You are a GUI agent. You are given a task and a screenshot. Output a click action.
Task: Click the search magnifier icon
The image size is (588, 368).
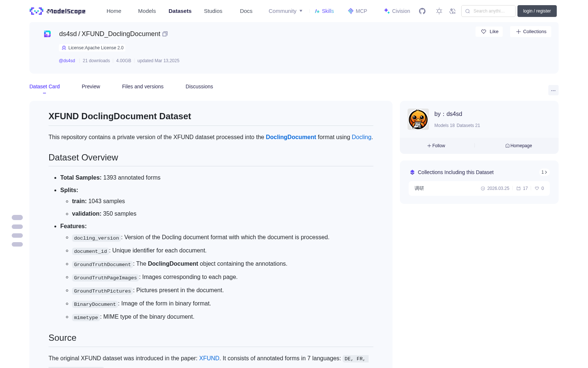coord(467,11)
